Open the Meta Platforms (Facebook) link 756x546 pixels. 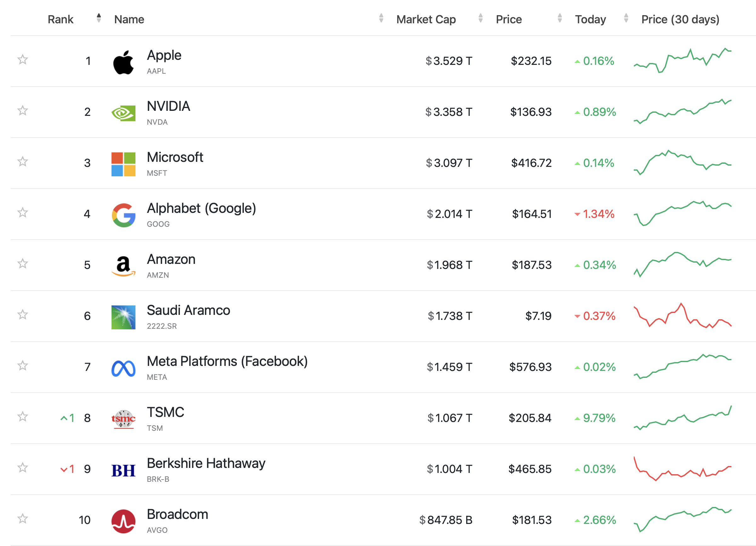tap(227, 361)
